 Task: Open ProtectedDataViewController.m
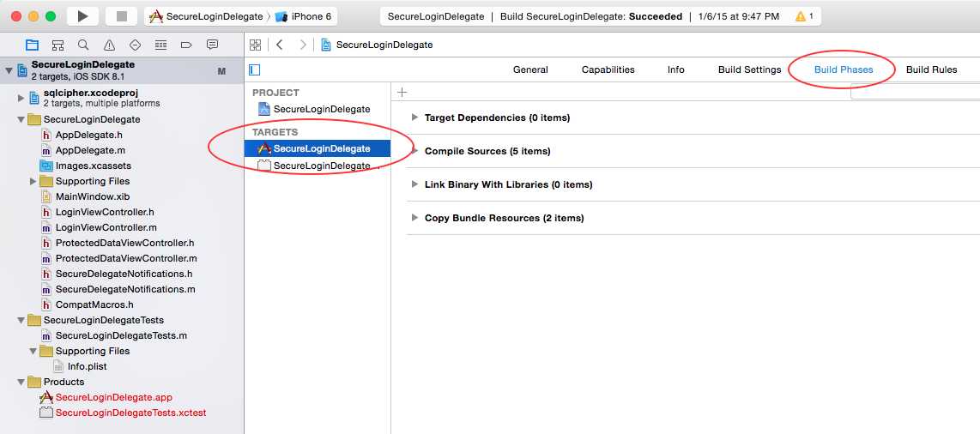126,258
